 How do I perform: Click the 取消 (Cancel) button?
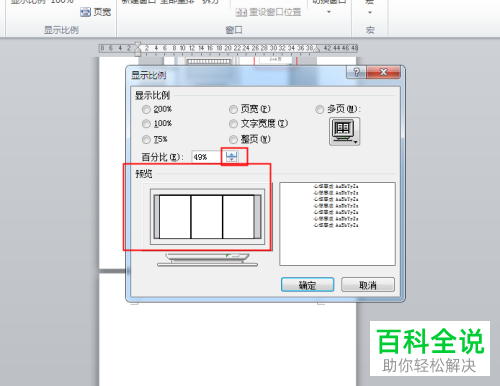click(368, 285)
